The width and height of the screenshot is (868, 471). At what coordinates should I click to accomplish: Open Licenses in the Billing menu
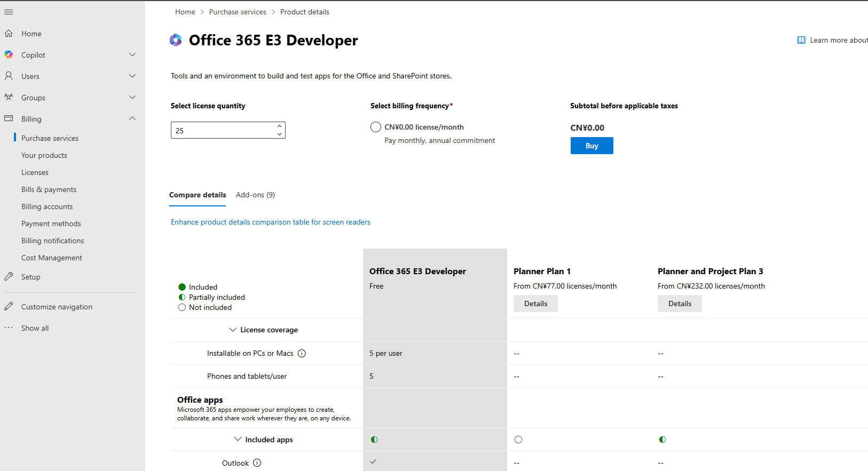[x=35, y=172]
